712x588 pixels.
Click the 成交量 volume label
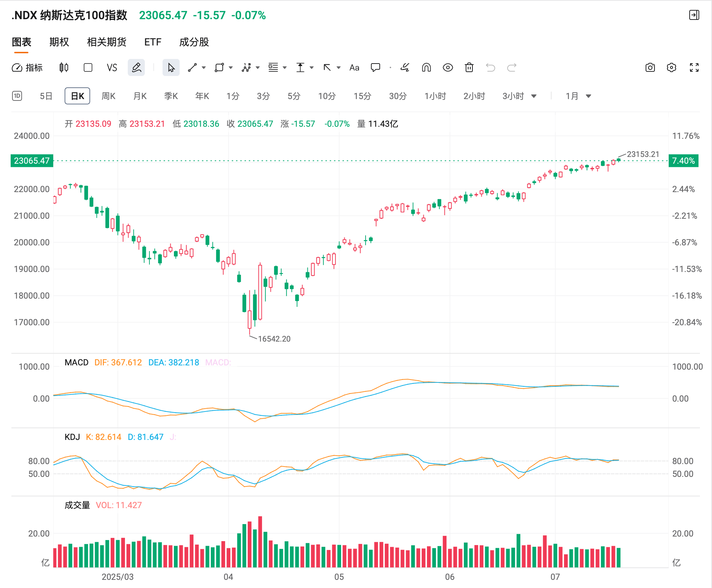tap(77, 505)
